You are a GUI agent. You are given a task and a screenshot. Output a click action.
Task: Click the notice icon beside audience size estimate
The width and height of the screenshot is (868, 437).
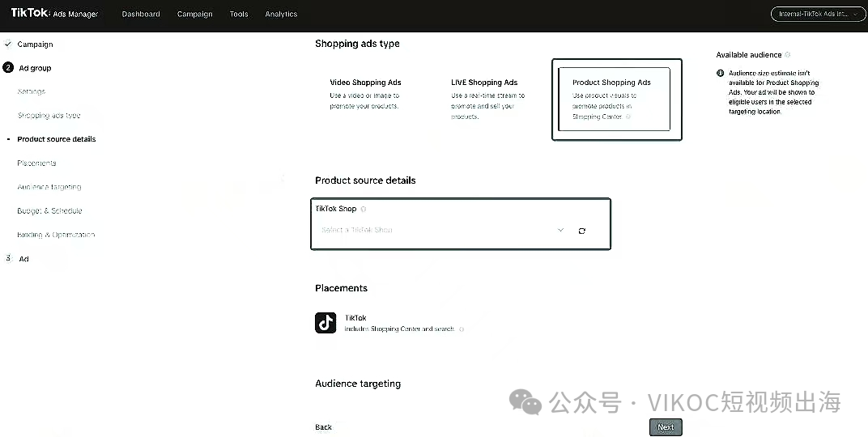(x=720, y=73)
